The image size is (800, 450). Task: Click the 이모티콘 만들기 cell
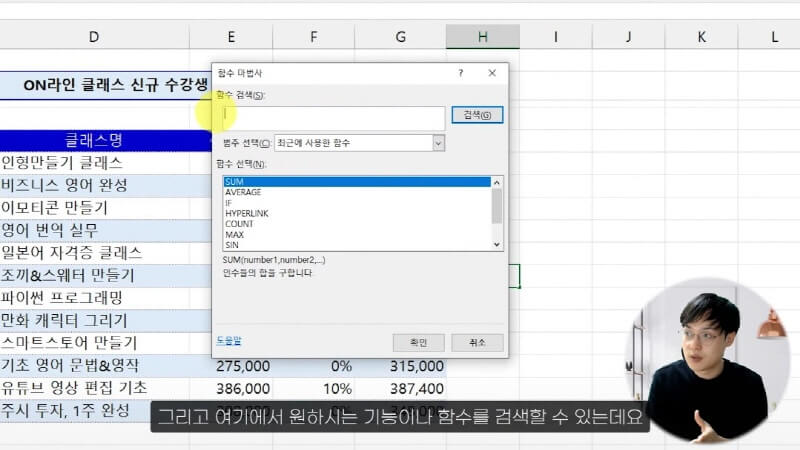[x=94, y=208]
